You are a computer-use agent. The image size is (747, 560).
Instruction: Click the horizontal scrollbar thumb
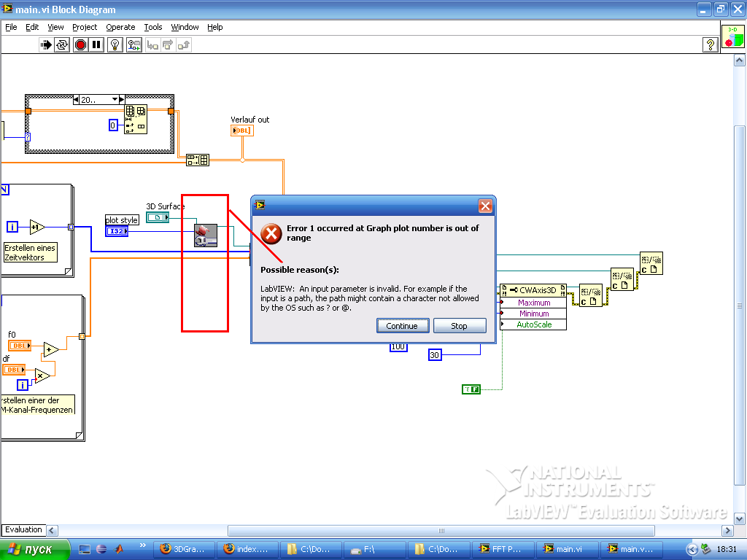(x=441, y=531)
